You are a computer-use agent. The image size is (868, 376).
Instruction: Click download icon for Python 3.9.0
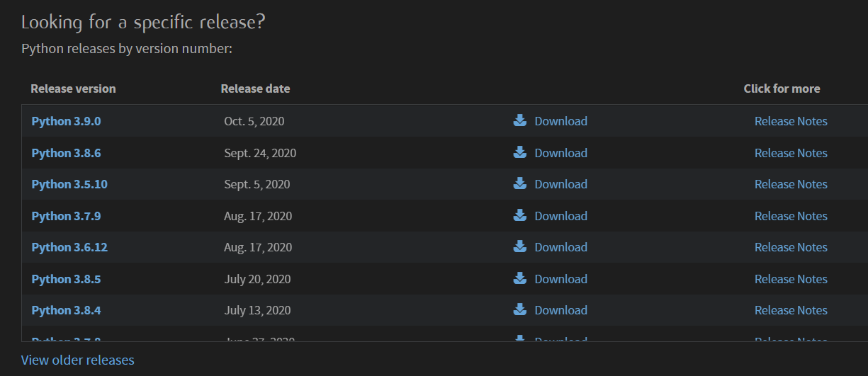[x=520, y=120]
